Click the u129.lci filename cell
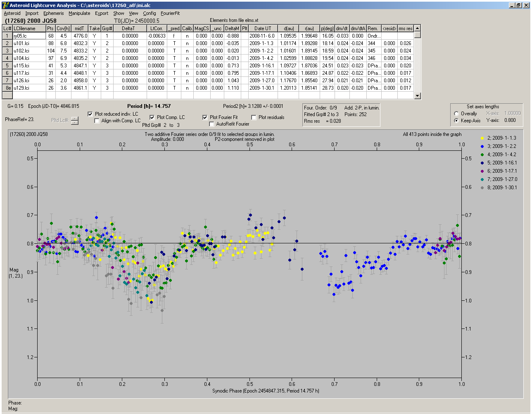This screenshot has width=532, height=414. (29, 88)
